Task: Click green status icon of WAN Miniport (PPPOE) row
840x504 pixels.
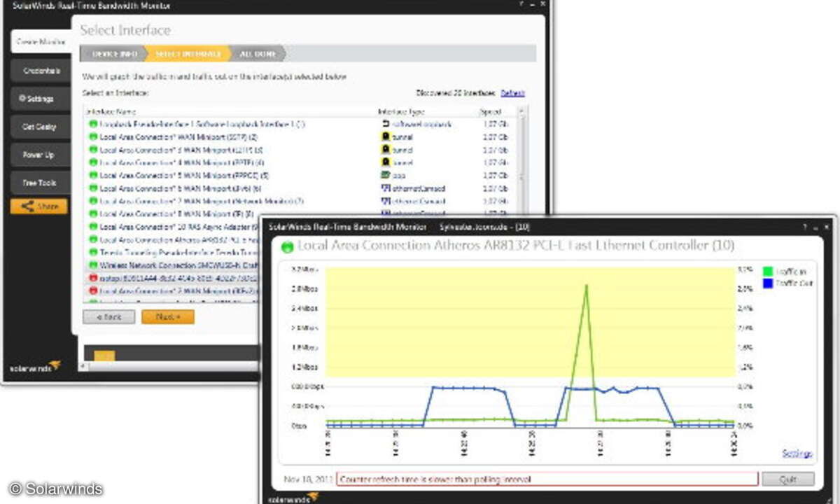Action: click(92, 176)
